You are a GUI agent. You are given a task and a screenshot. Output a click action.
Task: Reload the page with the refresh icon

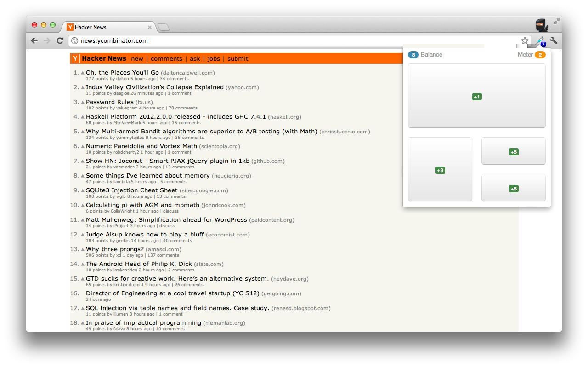click(x=60, y=40)
